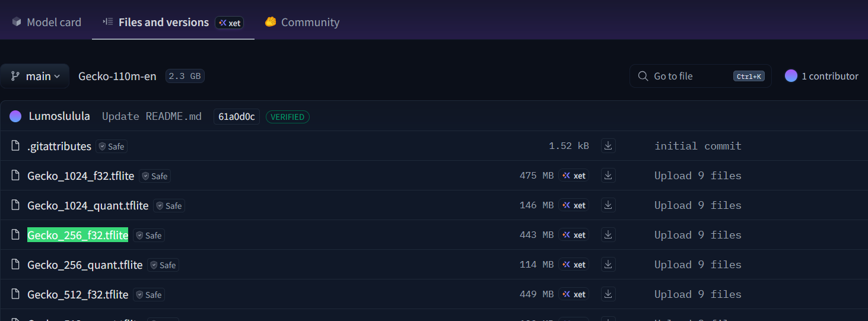Click the contributor avatar beside 1 contributor

pyautogui.click(x=791, y=76)
